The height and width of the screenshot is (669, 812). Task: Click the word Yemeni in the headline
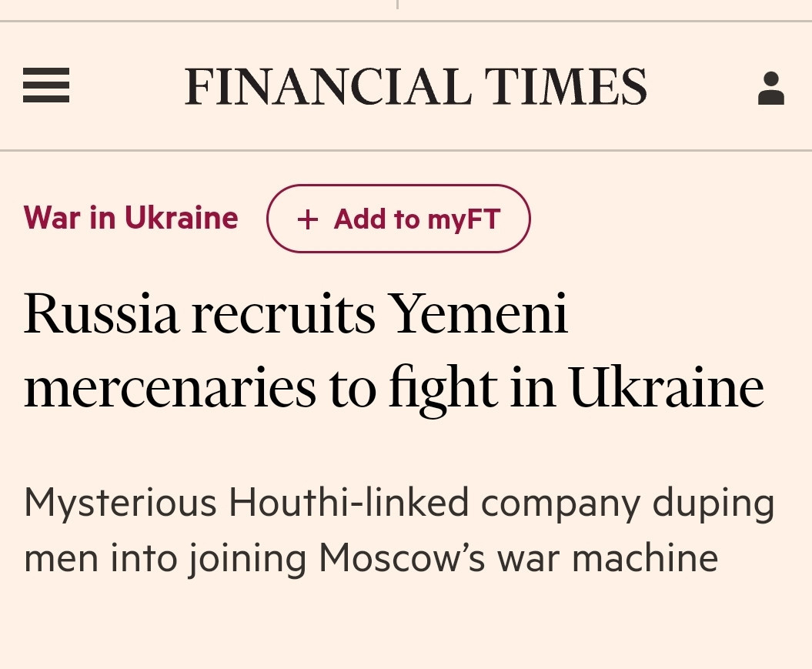[481, 314]
